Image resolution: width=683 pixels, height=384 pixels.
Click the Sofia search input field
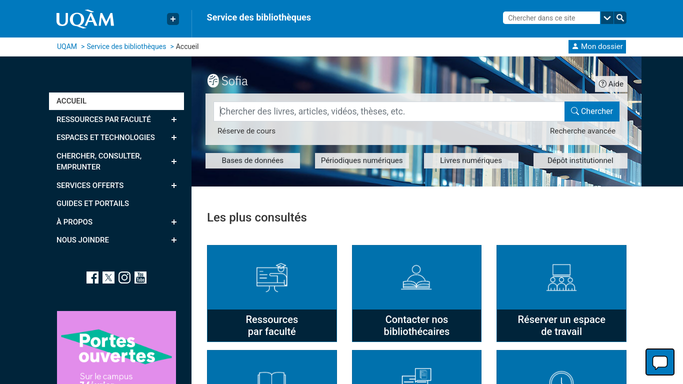click(x=389, y=111)
